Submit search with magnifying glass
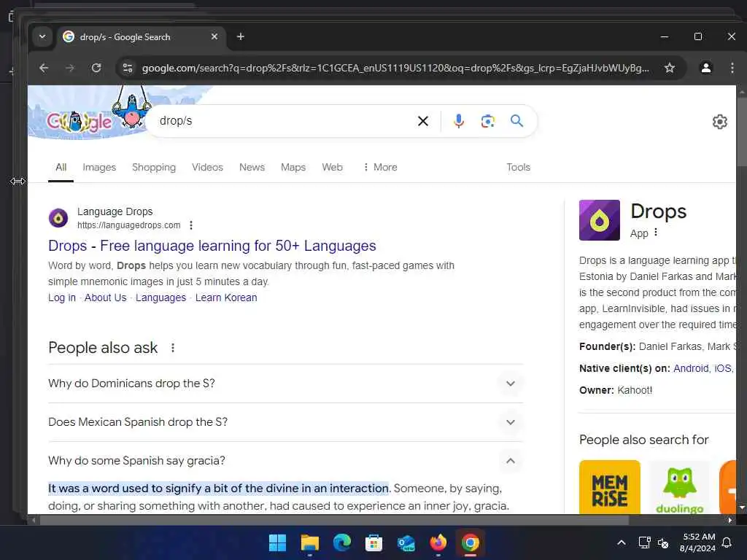The width and height of the screenshot is (747, 560). (x=517, y=121)
